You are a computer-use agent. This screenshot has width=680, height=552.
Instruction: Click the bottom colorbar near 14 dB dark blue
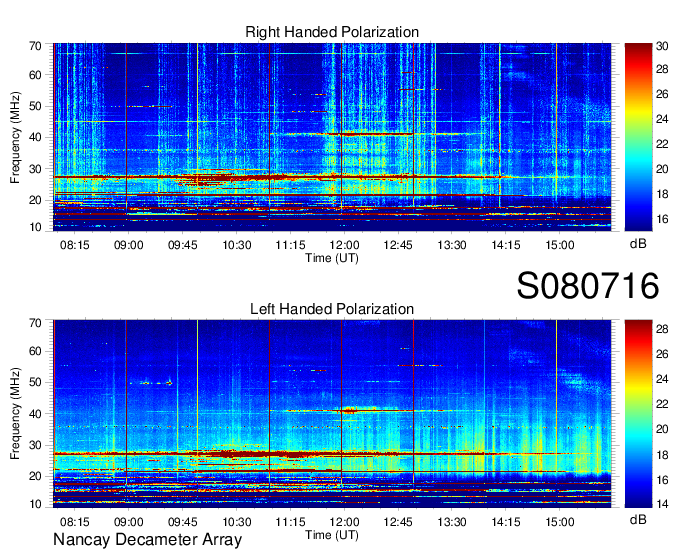(638, 504)
